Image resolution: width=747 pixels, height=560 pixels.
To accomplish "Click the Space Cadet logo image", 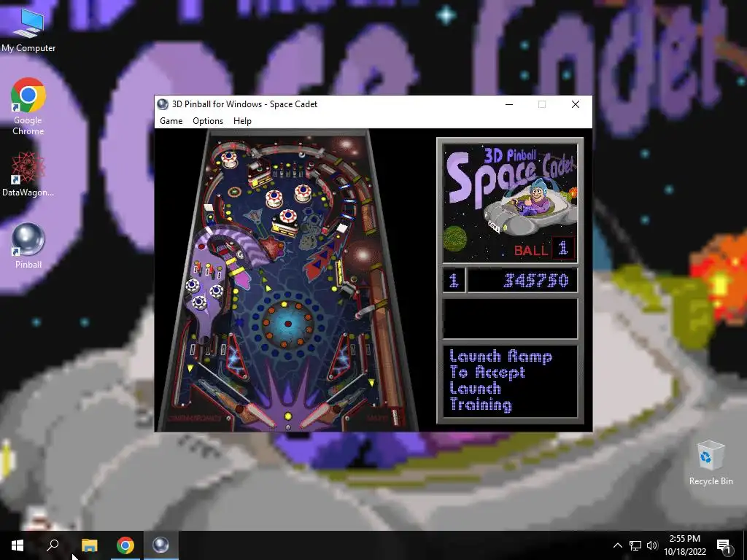I will pyautogui.click(x=510, y=203).
